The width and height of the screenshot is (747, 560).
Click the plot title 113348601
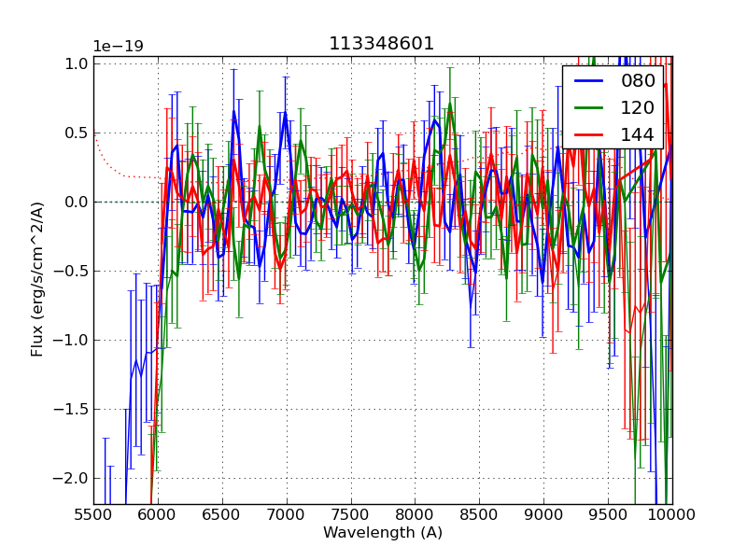[382, 44]
